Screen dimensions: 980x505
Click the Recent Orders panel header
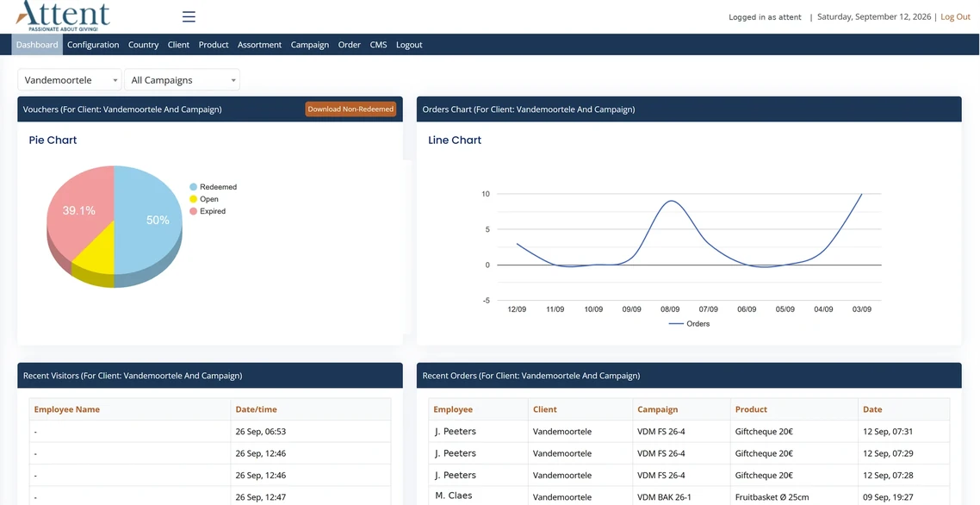[689, 376]
